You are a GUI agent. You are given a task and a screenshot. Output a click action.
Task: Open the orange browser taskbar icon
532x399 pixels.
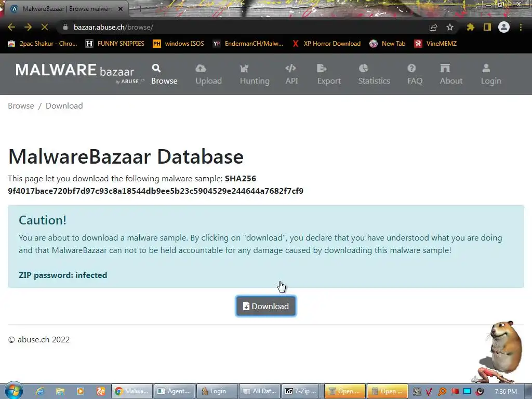[100, 391]
